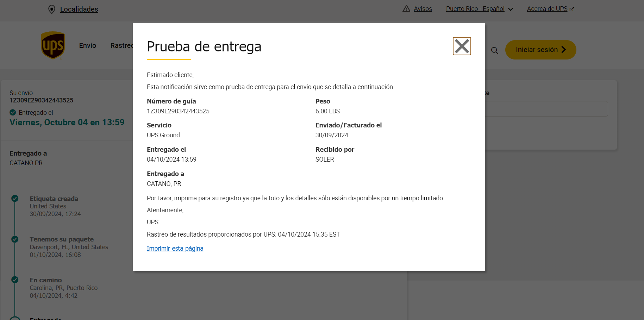
Task: Click the 6.00 LBS weight value
Action: point(327,111)
